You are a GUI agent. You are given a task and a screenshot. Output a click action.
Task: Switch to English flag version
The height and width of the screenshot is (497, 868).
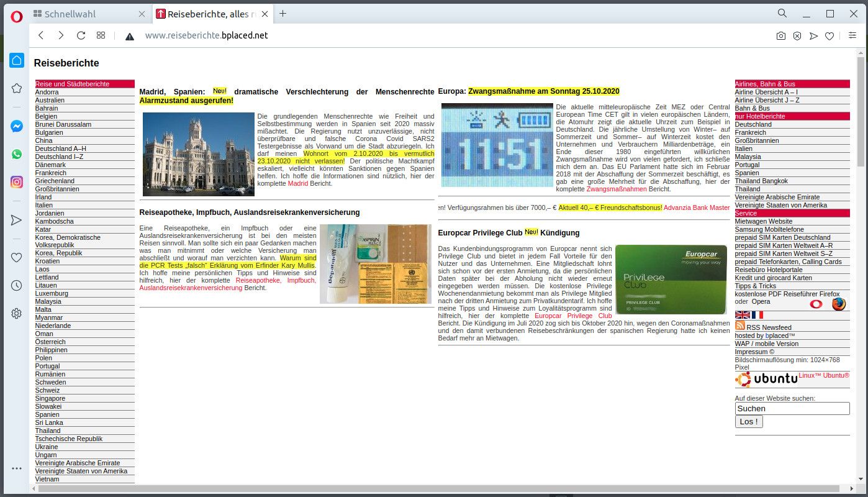pos(742,315)
